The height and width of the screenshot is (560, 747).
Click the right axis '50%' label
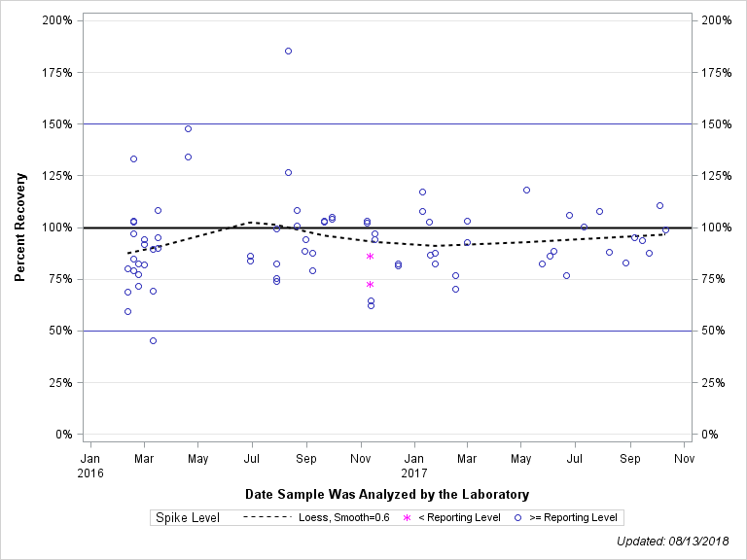pyautogui.click(x=713, y=331)
